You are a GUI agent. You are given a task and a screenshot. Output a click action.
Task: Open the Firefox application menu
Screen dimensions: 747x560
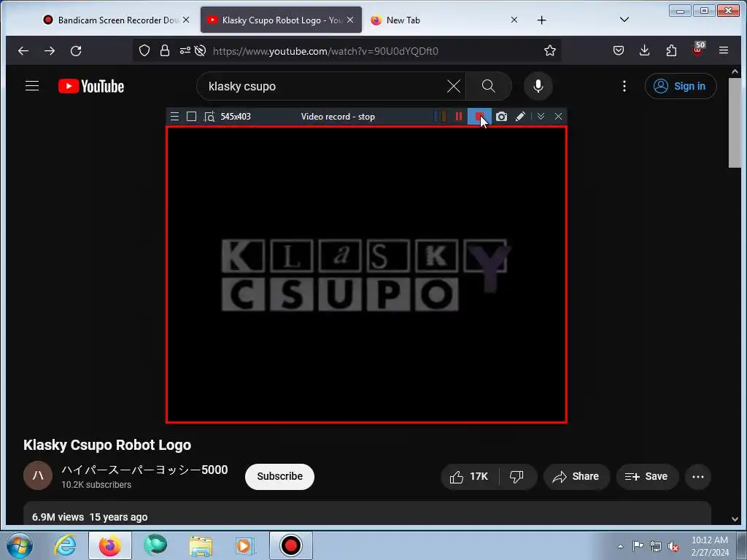tap(724, 51)
